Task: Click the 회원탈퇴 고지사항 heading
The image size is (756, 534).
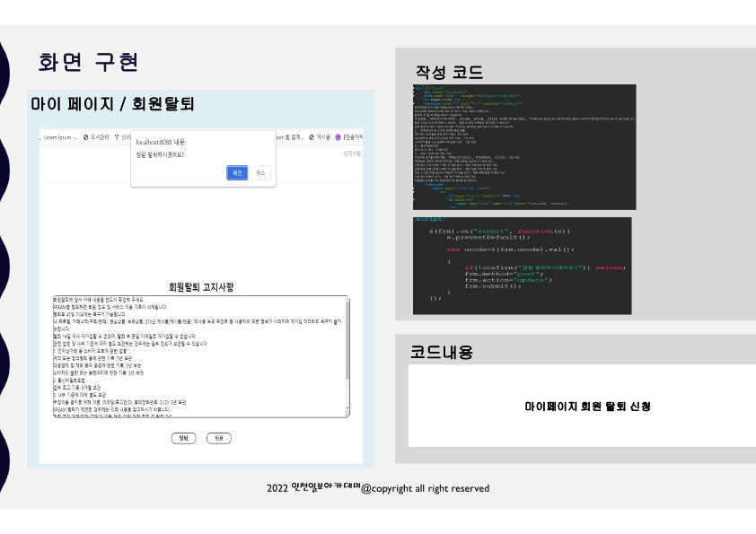Action: 201,287
